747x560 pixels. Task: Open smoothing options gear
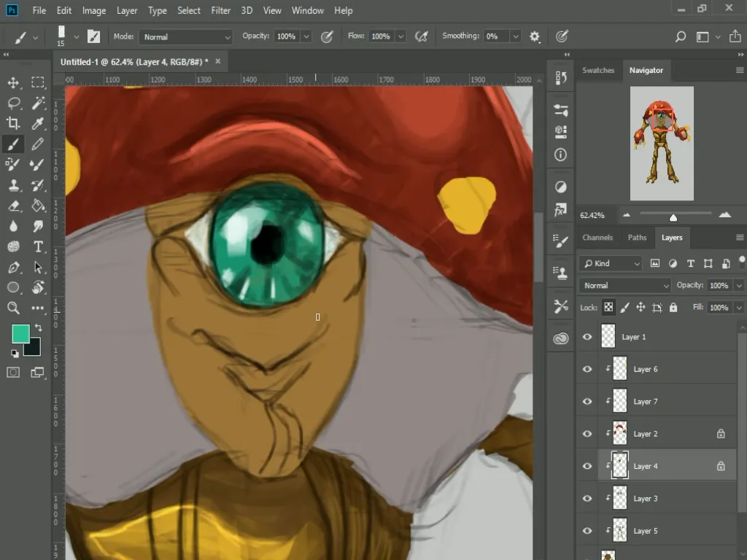pyautogui.click(x=535, y=36)
